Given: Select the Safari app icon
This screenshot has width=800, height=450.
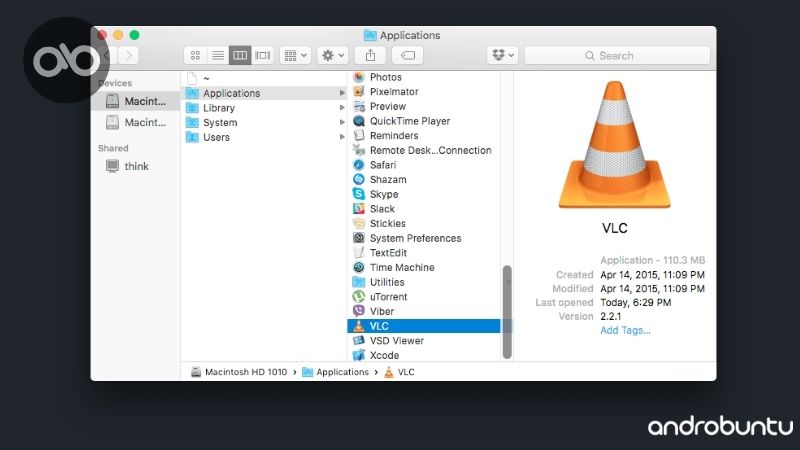Looking at the screenshot, I should coord(359,165).
